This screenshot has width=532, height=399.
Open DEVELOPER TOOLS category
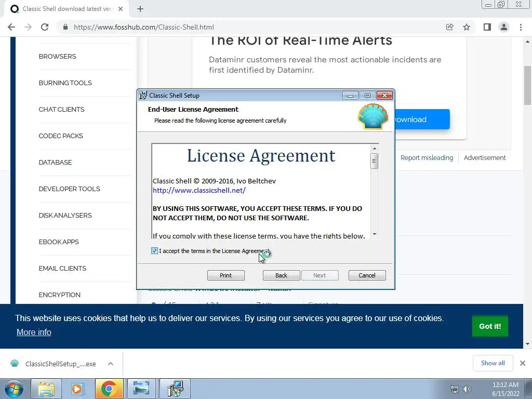(x=69, y=189)
